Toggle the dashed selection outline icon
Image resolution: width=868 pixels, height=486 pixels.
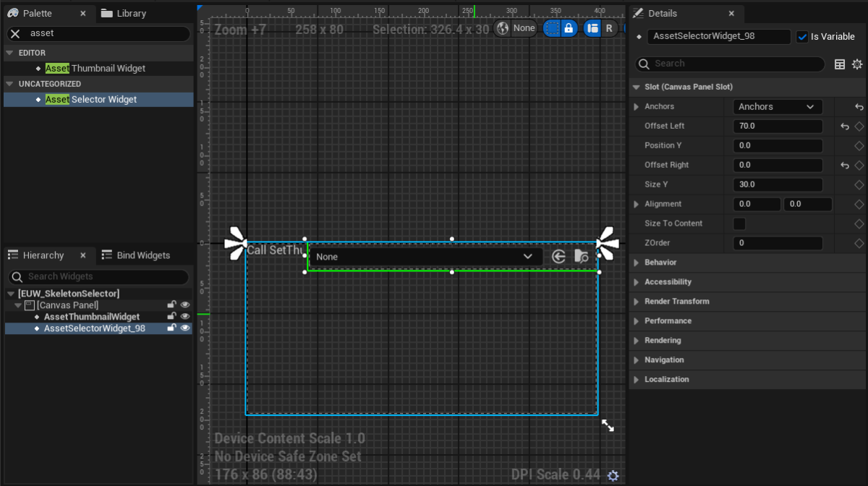552,28
